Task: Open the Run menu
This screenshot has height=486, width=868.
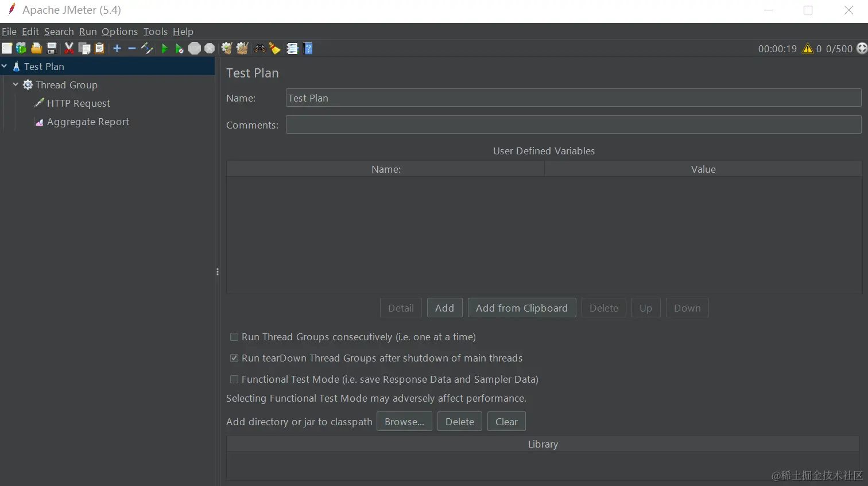Action: pos(88,32)
